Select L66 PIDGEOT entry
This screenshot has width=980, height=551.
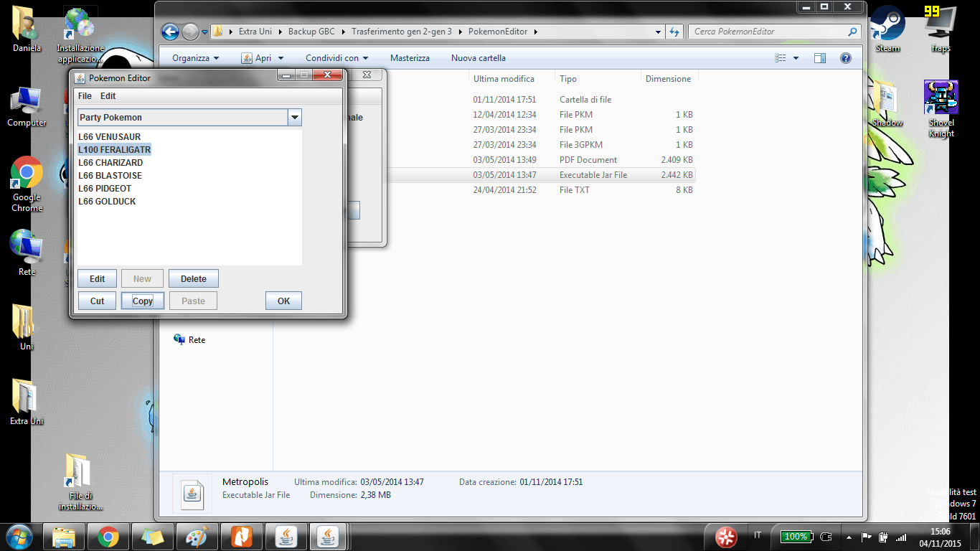(105, 188)
